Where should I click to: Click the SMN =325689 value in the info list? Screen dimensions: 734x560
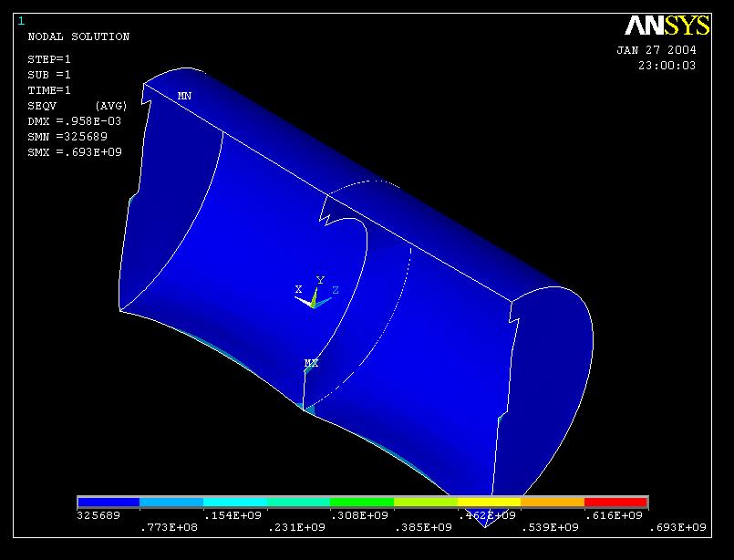pos(67,137)
